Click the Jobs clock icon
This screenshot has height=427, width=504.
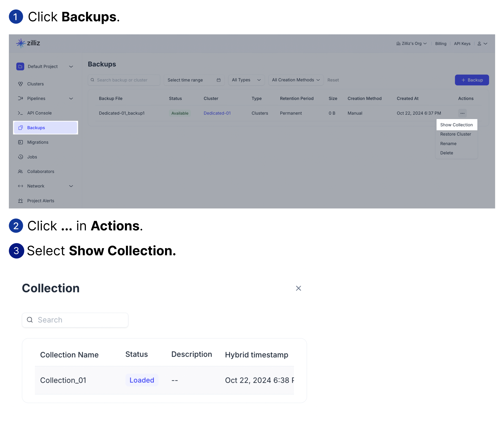click(x=21, y=157)
